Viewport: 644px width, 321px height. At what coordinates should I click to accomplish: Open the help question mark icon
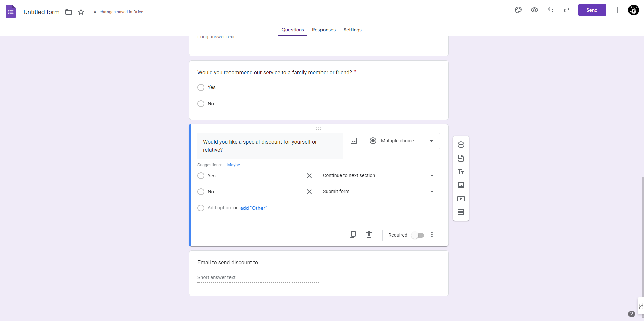tap(632, 314)
